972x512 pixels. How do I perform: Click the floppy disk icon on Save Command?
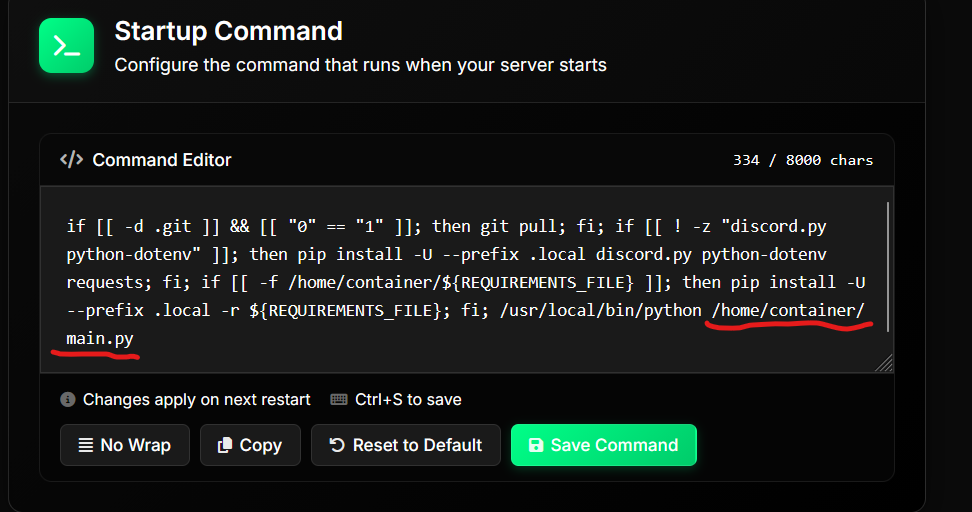pos(536,445)
